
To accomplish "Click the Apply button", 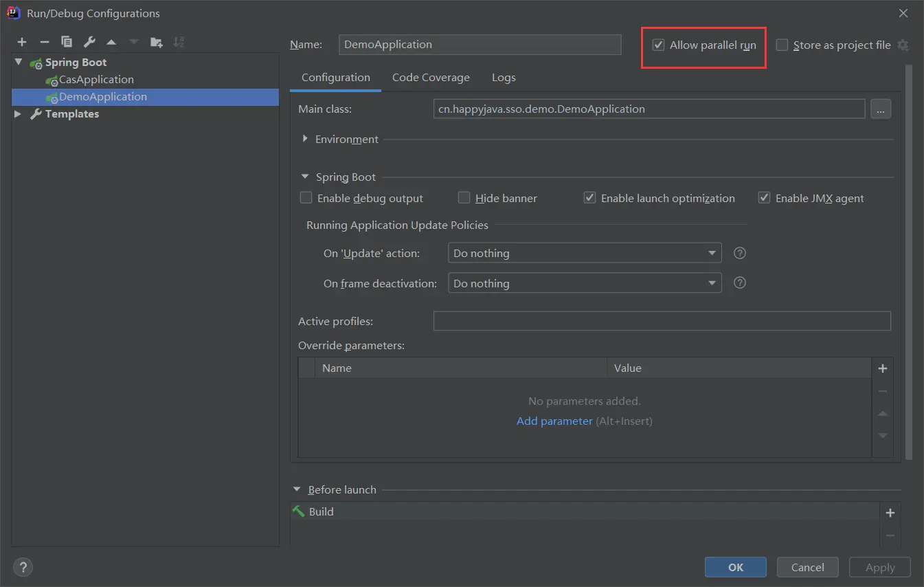I will click(880, 567).
